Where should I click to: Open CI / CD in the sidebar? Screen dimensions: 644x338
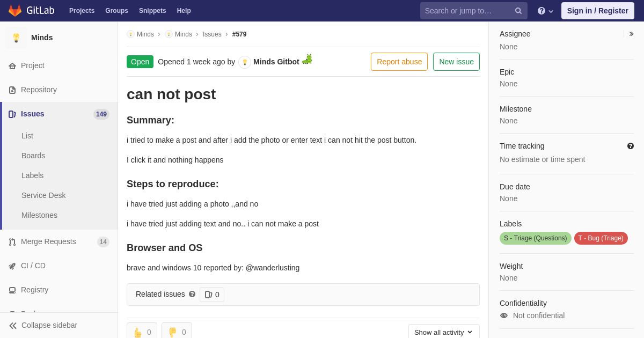pos(33,266)
